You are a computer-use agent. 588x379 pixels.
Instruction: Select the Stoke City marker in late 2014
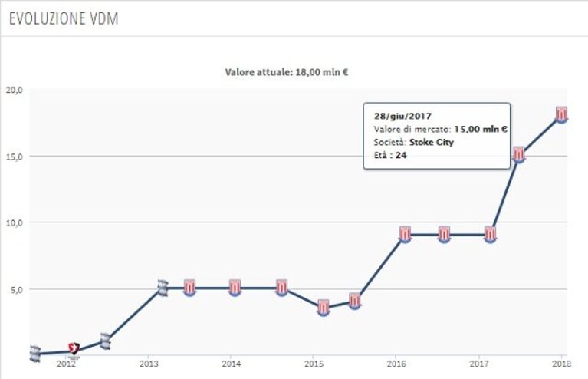pyautogui.click(x=282, y=288)
